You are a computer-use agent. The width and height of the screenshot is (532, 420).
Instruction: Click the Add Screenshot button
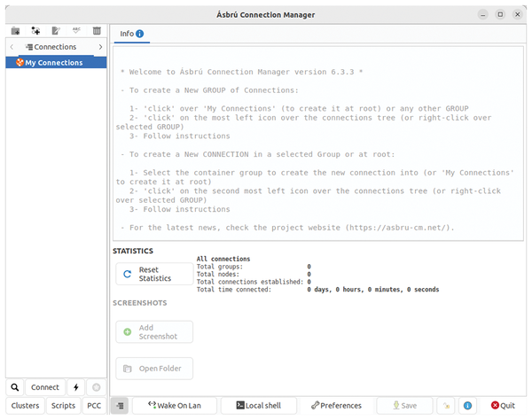tap(154, 332)
